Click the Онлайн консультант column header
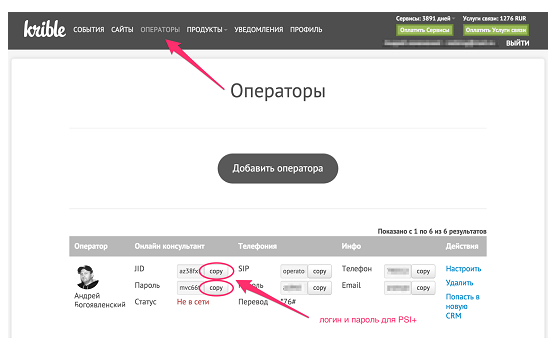 click(169, 246)
